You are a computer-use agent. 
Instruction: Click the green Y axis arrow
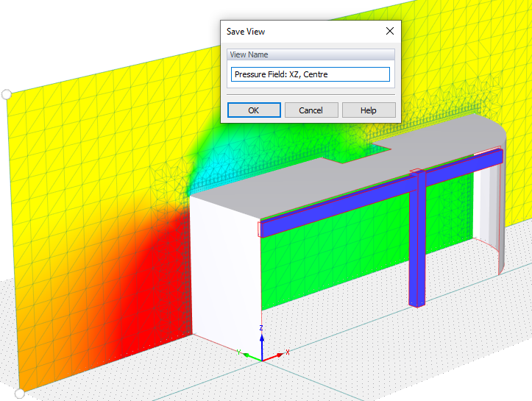[x=252, y=356]
